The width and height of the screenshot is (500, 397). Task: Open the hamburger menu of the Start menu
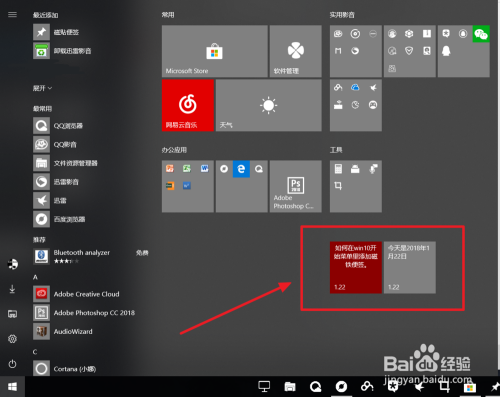pyautogui.click(x=12, y=15)
